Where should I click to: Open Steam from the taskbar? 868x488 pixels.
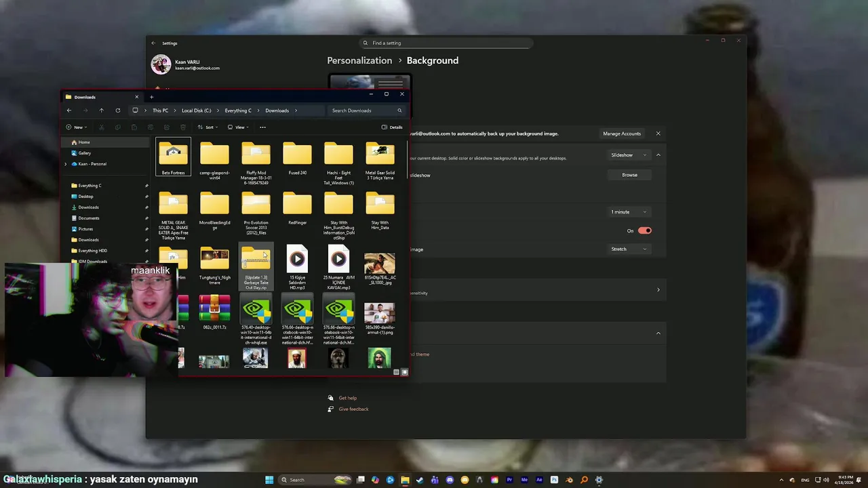click(420, 480)
